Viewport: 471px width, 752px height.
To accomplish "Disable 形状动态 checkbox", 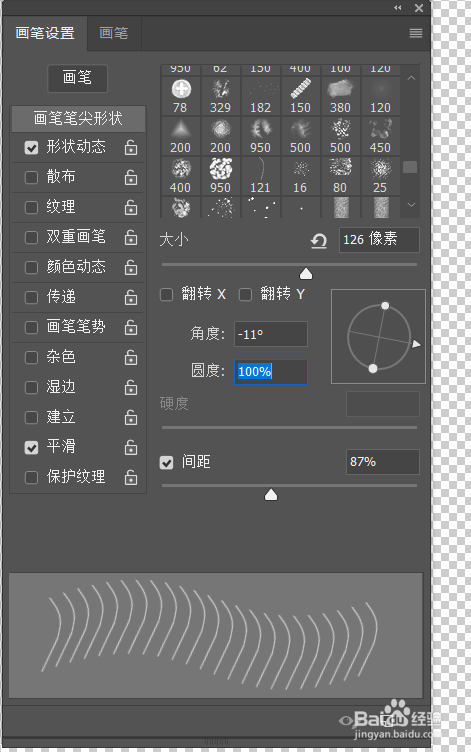I will [31, 147].
